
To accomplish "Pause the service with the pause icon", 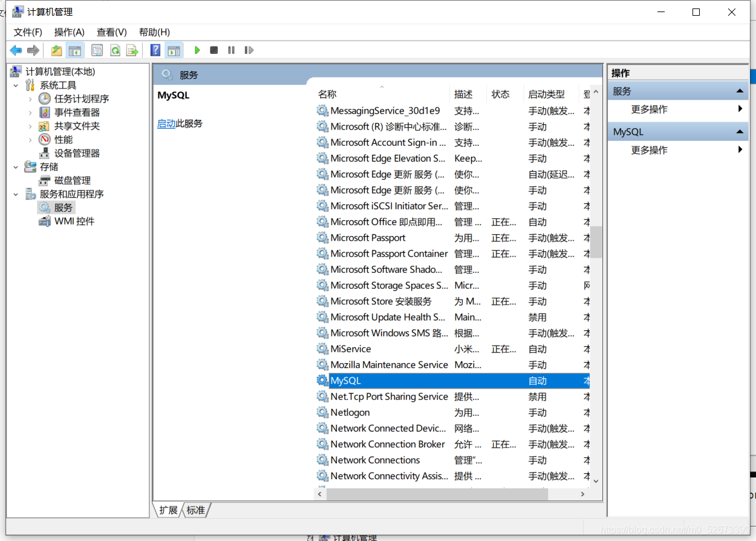I will coord(231,50).
